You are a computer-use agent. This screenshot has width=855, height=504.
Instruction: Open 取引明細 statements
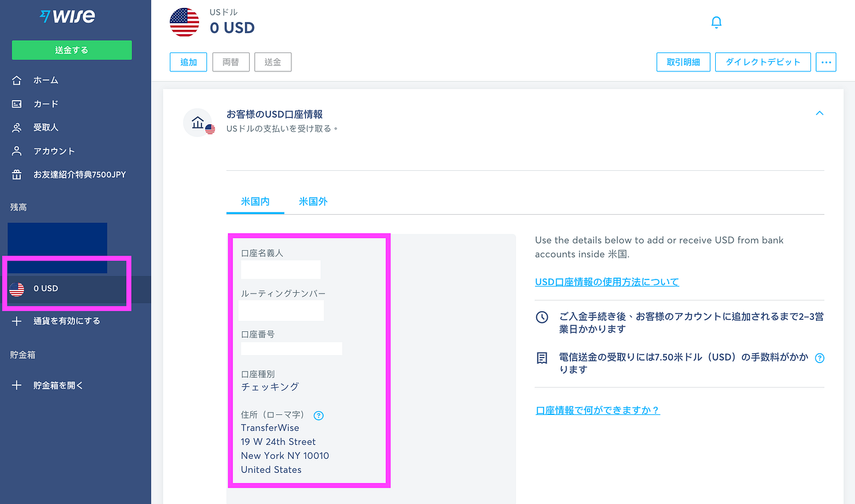pyautogui.click(x=683, y=62)
